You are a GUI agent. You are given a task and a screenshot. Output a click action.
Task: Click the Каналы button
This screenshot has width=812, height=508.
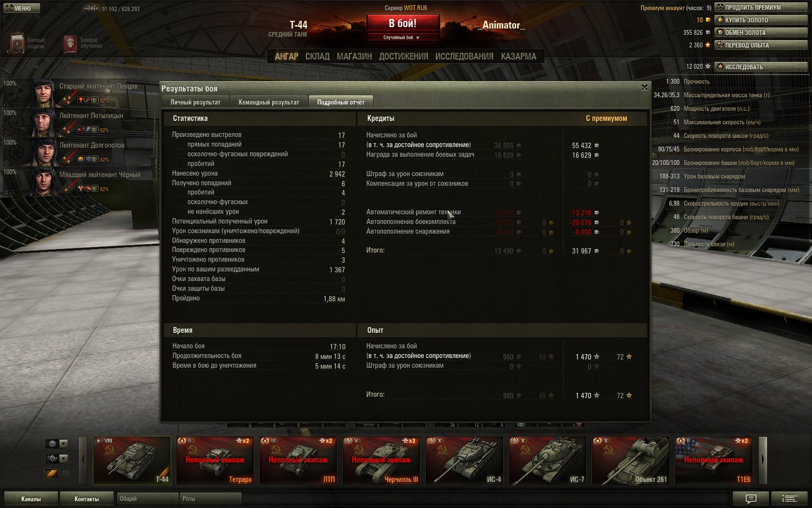click(x=31, y=499)
